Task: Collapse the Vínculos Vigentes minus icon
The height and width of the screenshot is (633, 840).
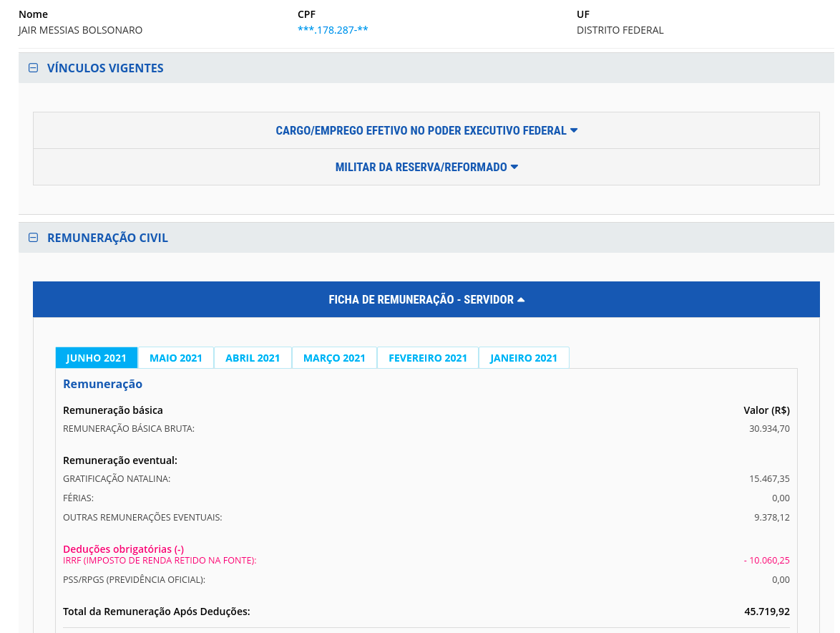Action: tap(33, 68)
